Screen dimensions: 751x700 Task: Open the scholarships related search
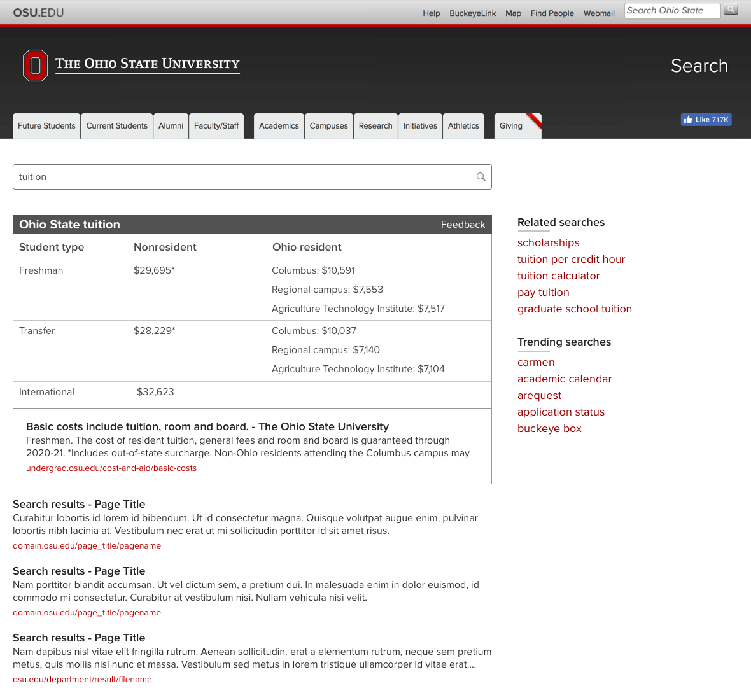[x=548, y=242]
